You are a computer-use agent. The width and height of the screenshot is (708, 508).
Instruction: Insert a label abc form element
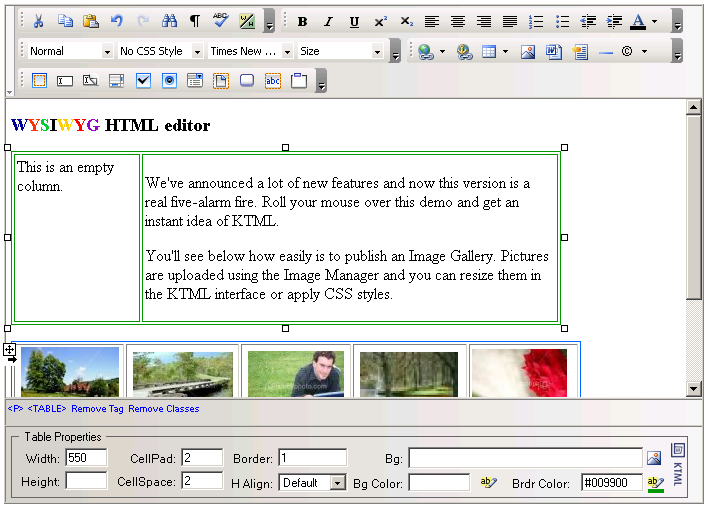pos(273,81)
